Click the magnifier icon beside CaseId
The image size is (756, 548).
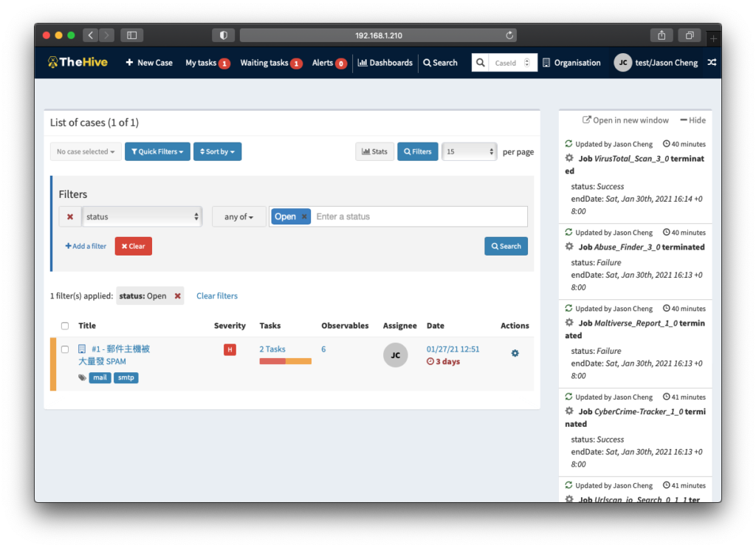coord(480,63)
